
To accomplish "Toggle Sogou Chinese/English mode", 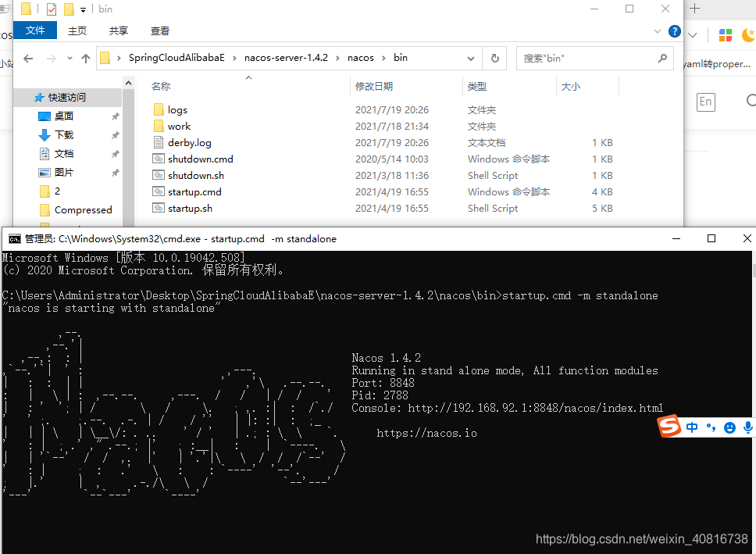I will tap(692, 427).
